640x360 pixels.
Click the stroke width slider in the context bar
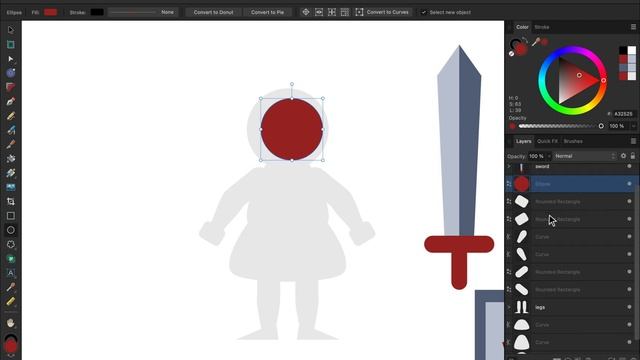133,12
